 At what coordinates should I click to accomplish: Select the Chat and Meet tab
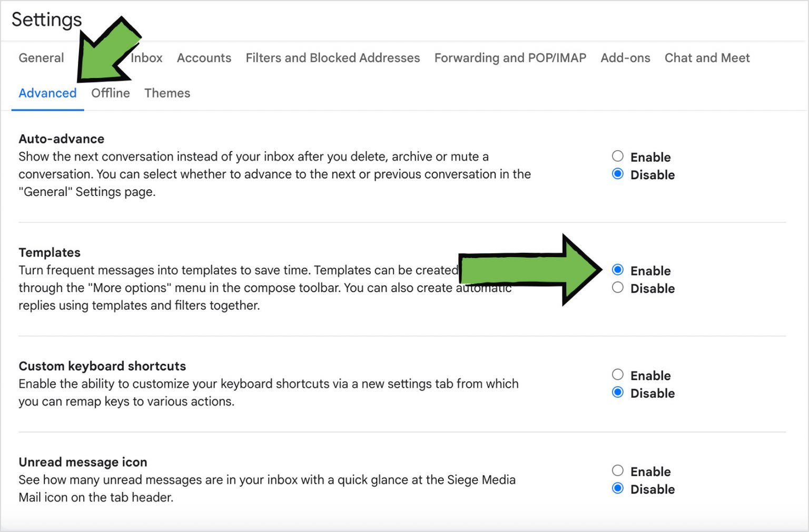tap(707, 58)
